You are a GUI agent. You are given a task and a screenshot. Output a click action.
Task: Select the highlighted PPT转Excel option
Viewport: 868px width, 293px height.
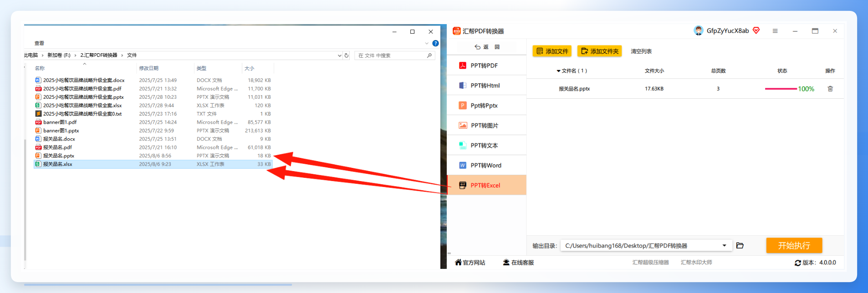pyautogui.click(x=486, y=185)
